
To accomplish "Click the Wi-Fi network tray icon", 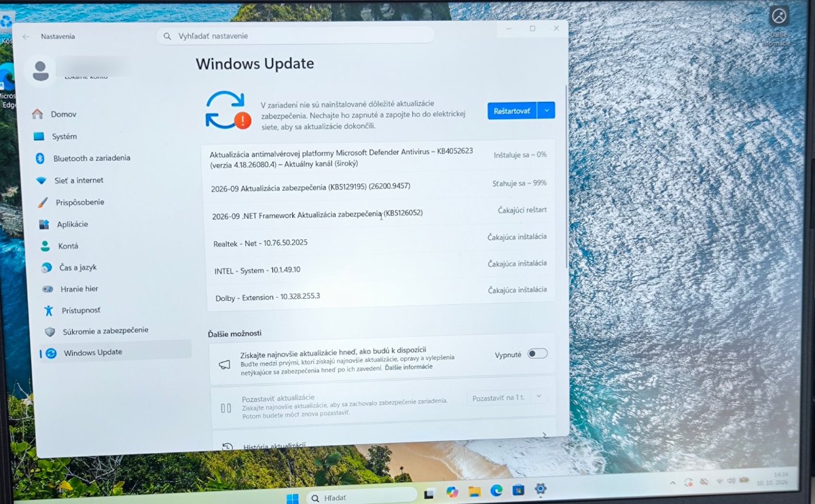I will [x=719, y=481].
